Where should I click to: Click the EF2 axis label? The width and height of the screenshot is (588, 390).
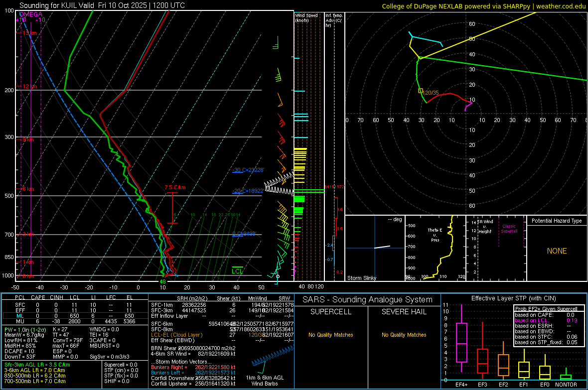pos(503,385)
